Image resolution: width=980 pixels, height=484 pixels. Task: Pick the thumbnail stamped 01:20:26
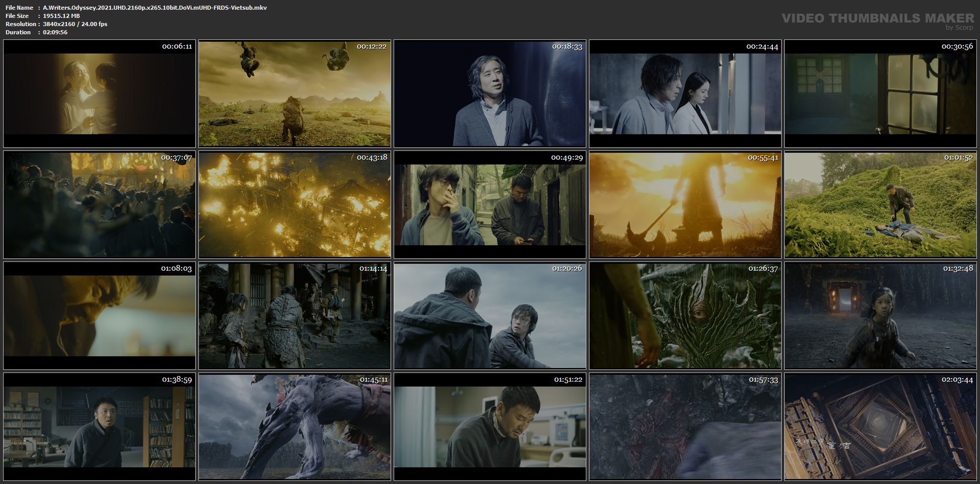[490, 316]
